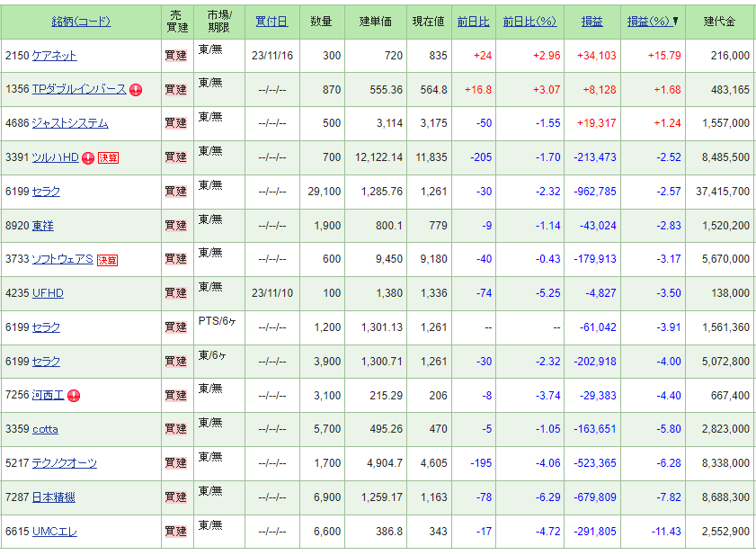Open cotta stock link
The height and width of the screenshot is (555, 756).
(45, 429)
